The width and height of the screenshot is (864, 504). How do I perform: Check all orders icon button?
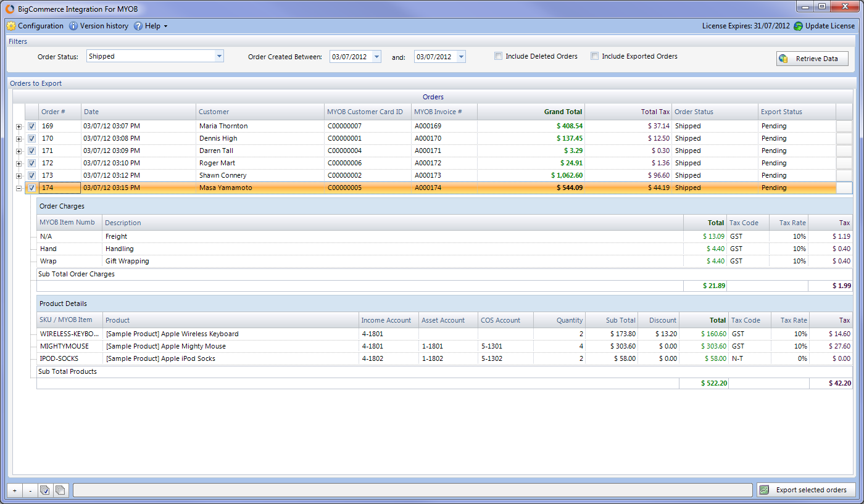pyautogui.click(x=45, y=490)
